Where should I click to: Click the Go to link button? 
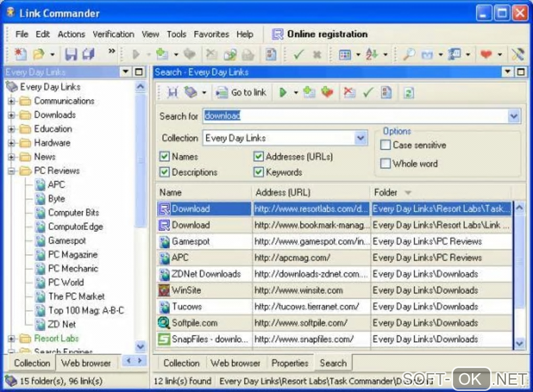click(x=241, y=92)
